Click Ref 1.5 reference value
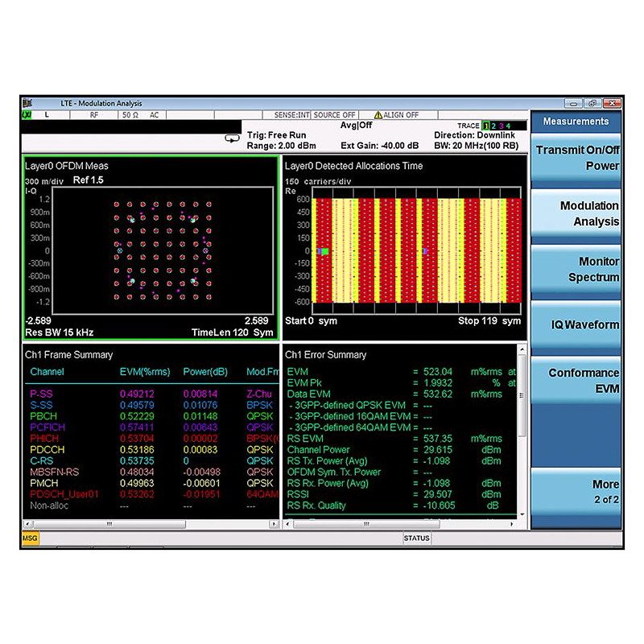The width and height of the screenshot is (644, 644). pyautogui.click(x=89, y=180)
